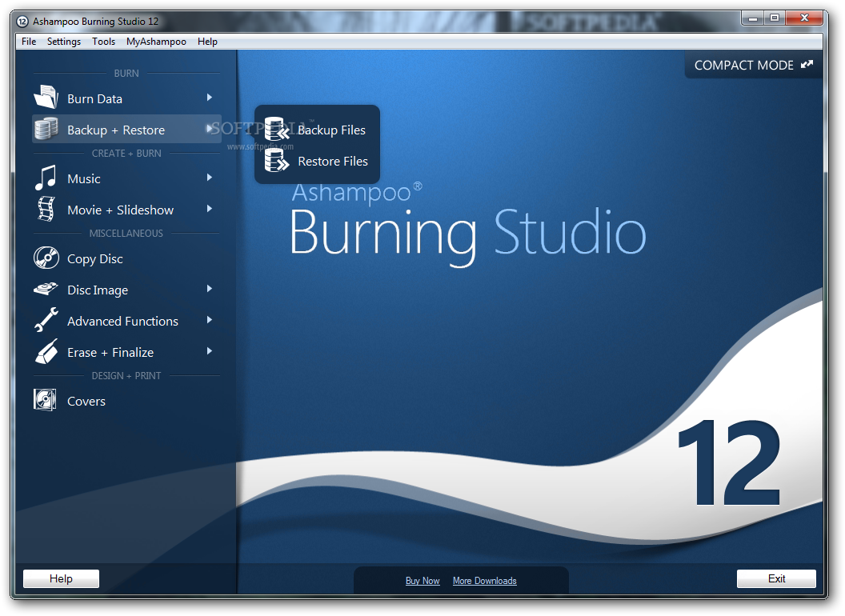The width and height of the screenshot is (845, 616).
Task: Select the Advanced Functions label
Action: [x=122, y=322]
